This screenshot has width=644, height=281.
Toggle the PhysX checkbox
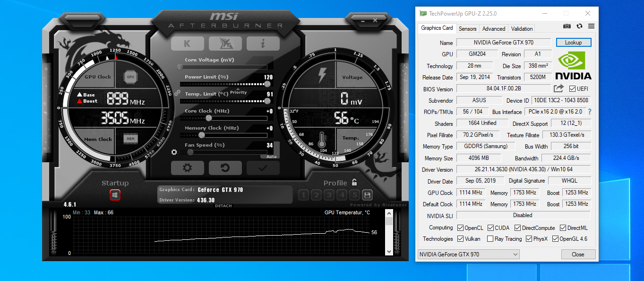[529, 239]
